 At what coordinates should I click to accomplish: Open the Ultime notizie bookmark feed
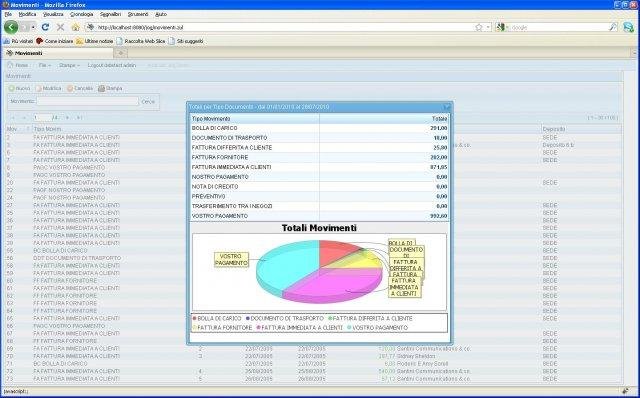point(95,41)
